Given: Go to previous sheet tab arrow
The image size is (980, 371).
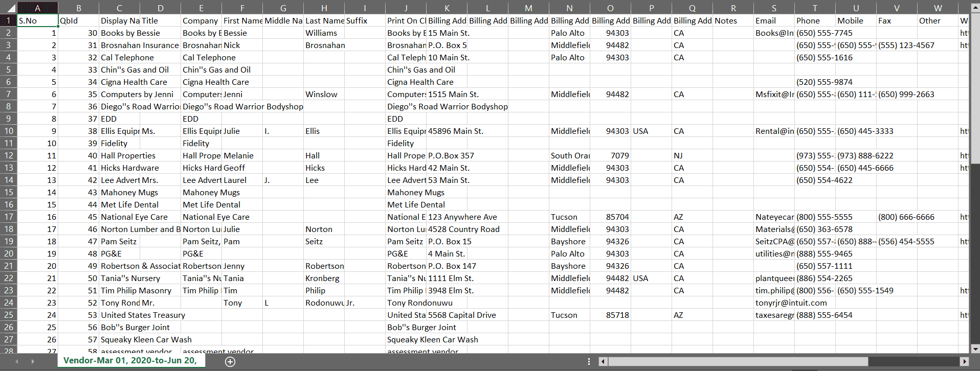Looking at the screenshot, I should pos(17,361).
